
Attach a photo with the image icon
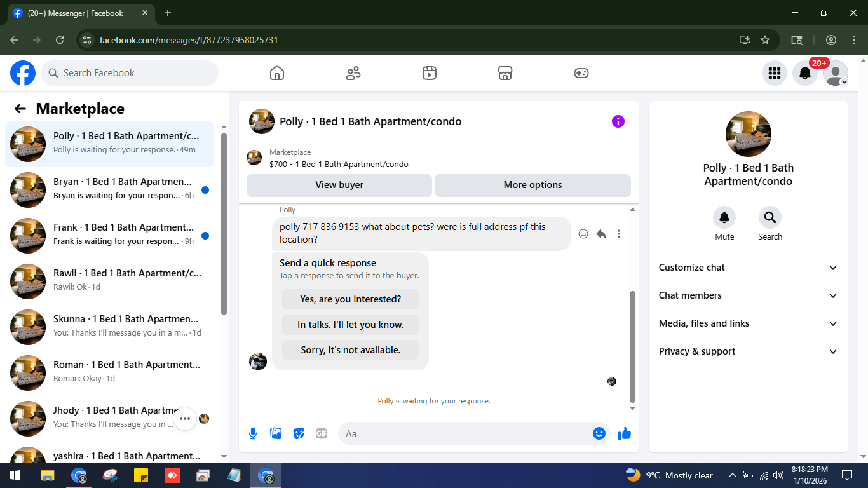[276, 433]
